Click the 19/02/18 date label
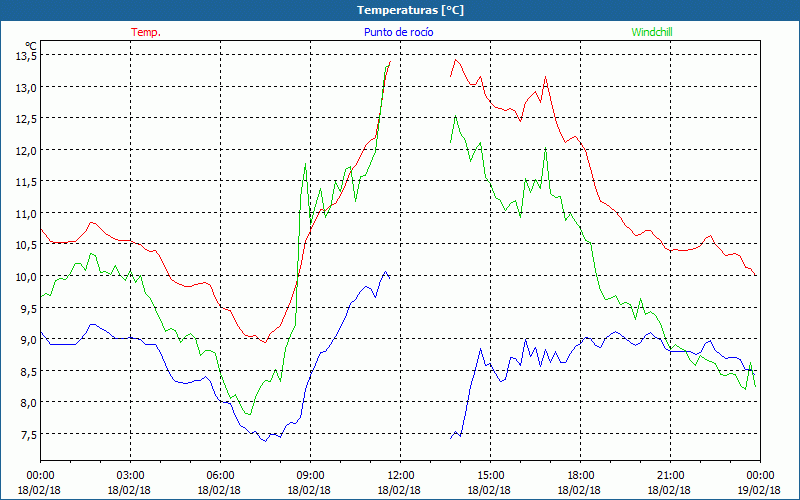The width and height of the screenshot is (800, 500). tap(759, 490)
